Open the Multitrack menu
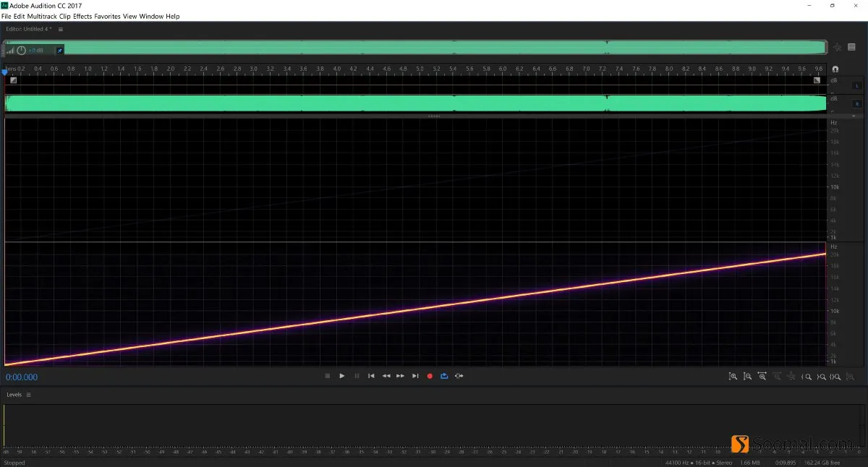 coord(42,16)
